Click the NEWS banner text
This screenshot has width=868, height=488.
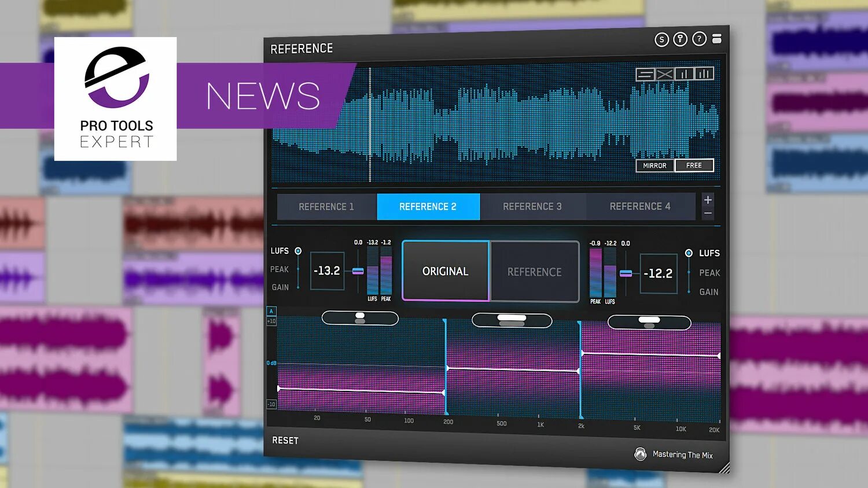point(263,96)
